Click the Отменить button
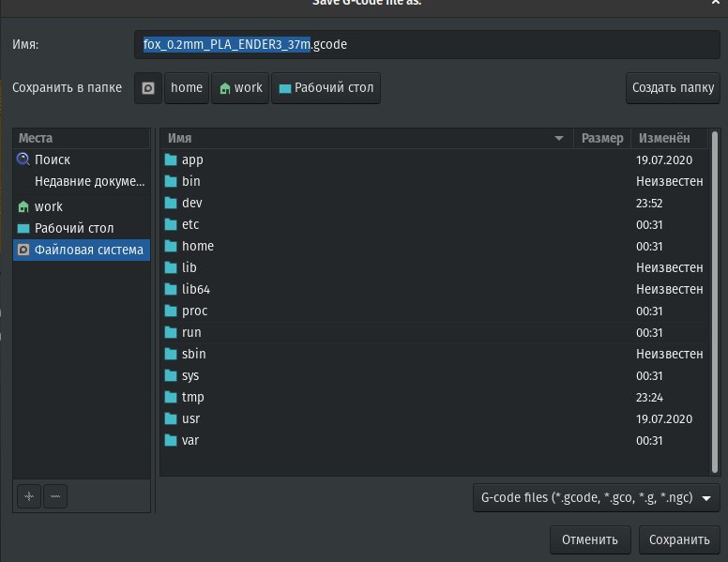This screenshot has height=562, width=728. (x=590, y=539)
